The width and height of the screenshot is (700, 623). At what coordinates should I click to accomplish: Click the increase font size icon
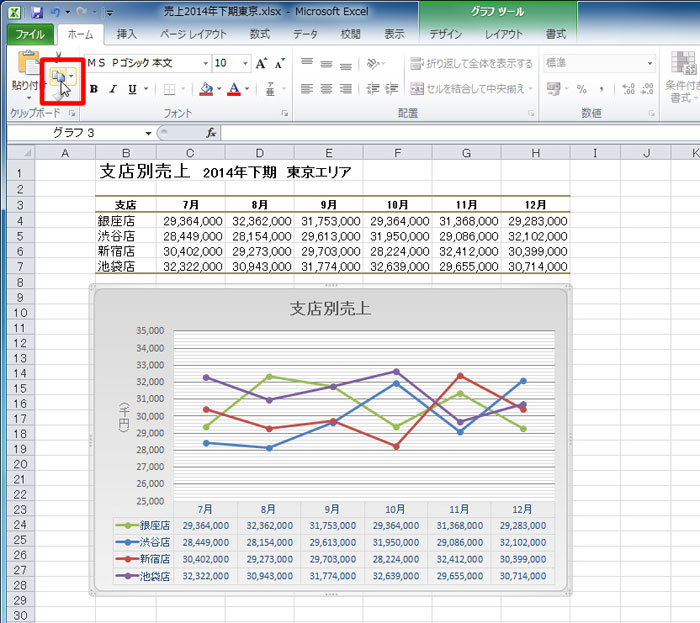[x=261, y=63]
